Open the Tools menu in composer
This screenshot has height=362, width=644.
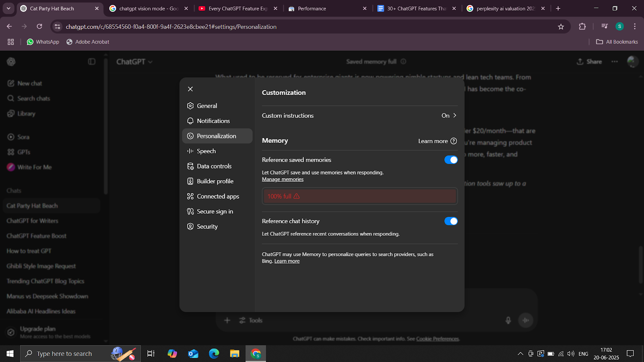251,320
